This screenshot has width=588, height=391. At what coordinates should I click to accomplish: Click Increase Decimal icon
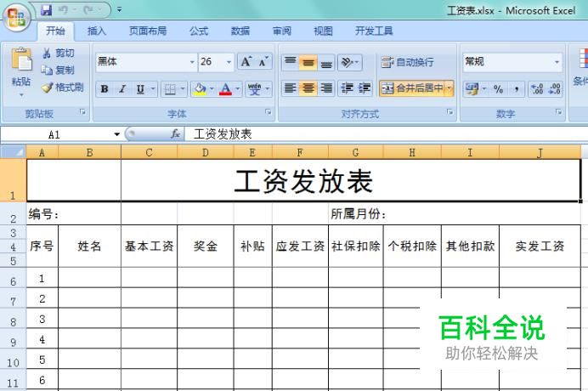[537, 89]
